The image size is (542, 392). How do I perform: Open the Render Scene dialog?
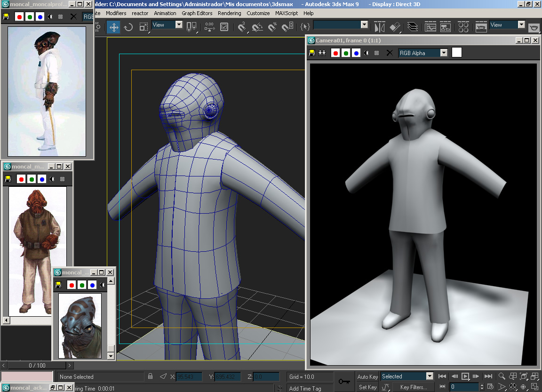point(481,27)
